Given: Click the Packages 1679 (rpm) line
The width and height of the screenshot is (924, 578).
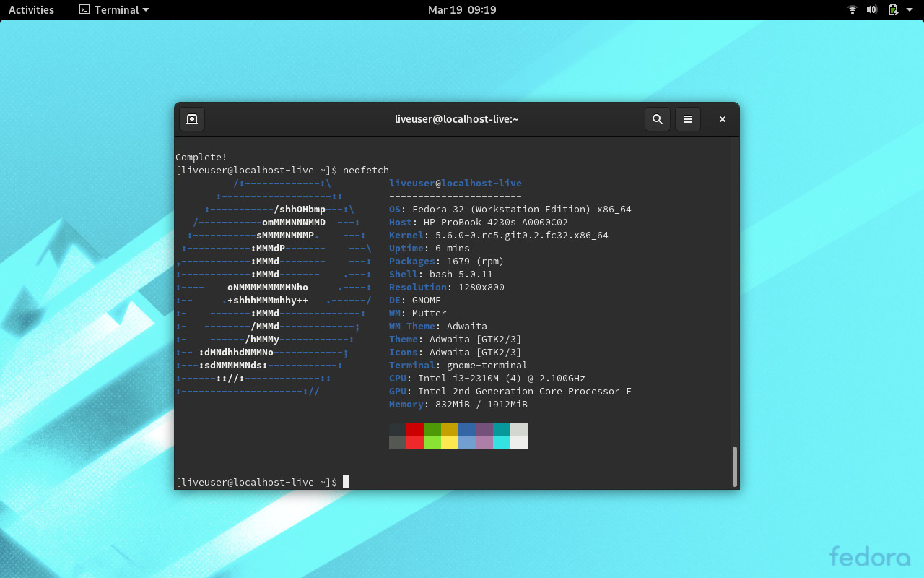Looking at the screenshot, I should tap(447, 261).
